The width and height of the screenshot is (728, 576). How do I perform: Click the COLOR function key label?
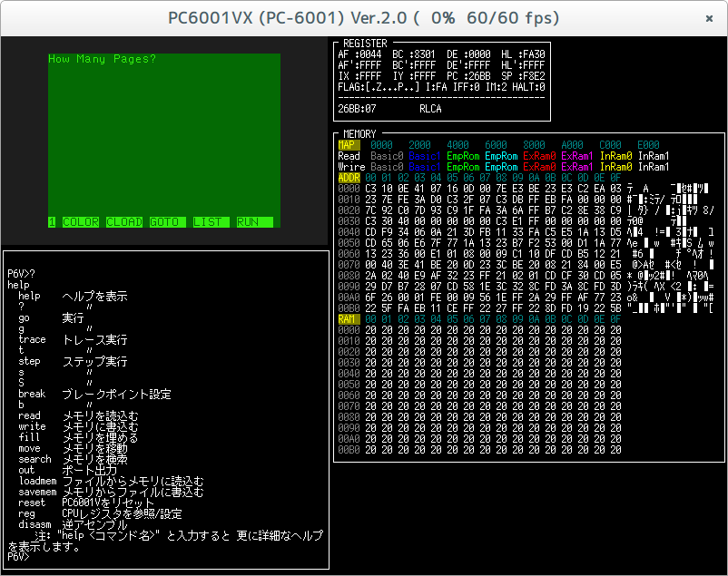click(x=81, y=222)
